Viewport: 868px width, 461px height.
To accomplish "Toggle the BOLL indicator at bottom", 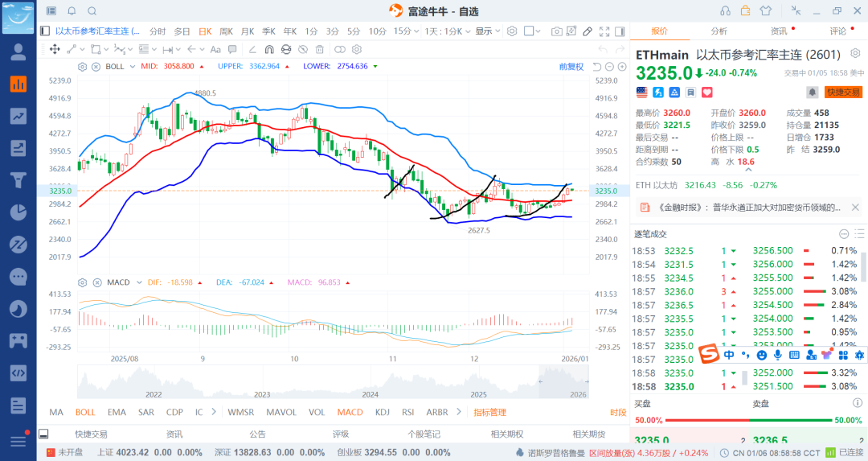I will (x=85, y=412).
